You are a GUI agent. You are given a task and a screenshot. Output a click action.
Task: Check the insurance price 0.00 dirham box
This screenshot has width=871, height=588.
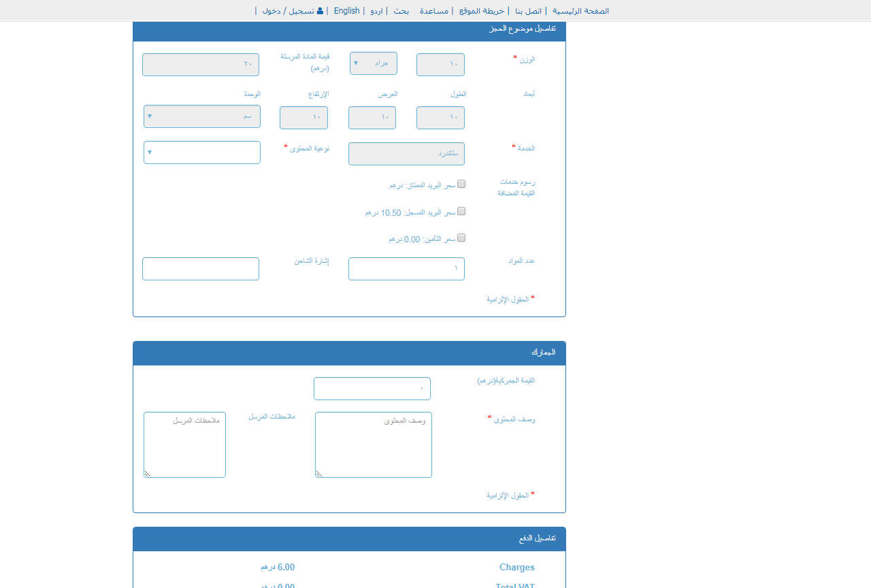461,238
